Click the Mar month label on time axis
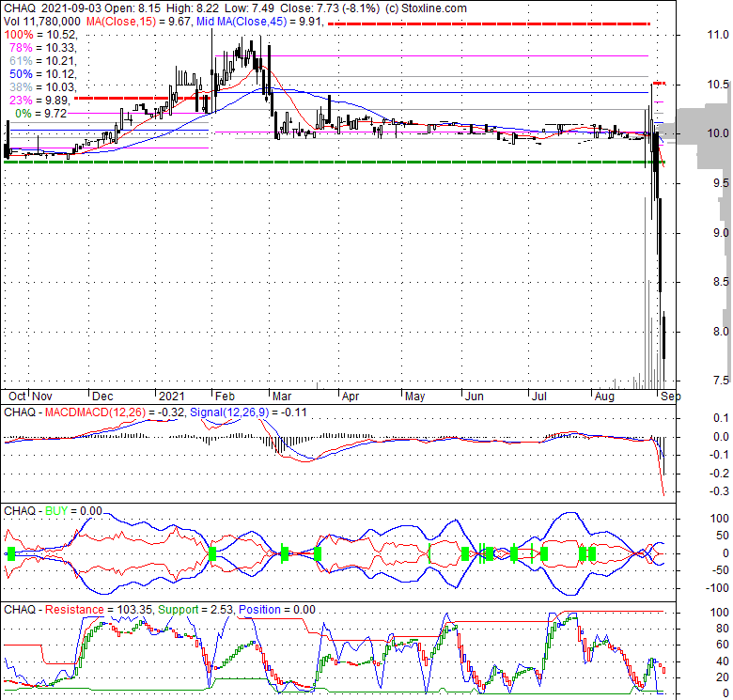Screen dimensions: 733x700 (x=282, y=397)
